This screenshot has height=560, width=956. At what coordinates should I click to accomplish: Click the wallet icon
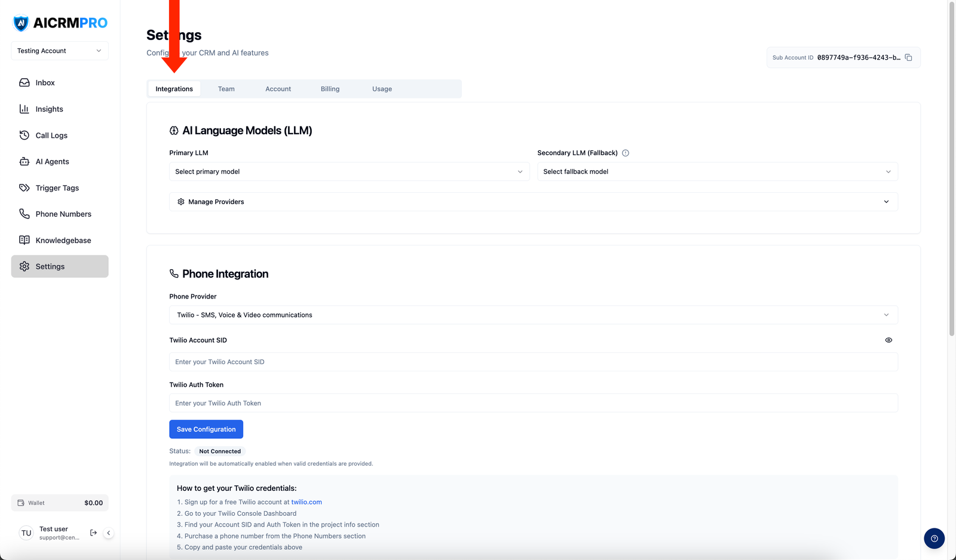coord(21,503)
